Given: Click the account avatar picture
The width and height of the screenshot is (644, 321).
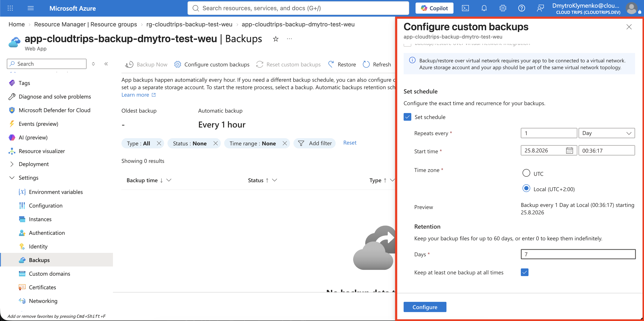Looking at the screenshot, I should (x=631, y=8).
